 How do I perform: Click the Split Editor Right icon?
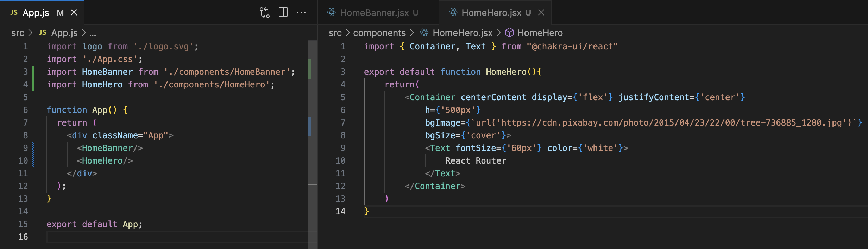[x=283, y=13]
